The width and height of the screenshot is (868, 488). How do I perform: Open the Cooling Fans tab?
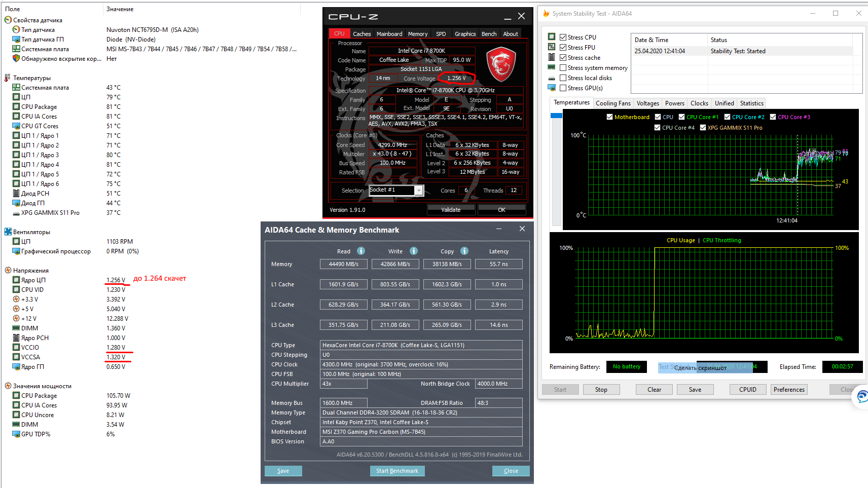click(613, 103)
